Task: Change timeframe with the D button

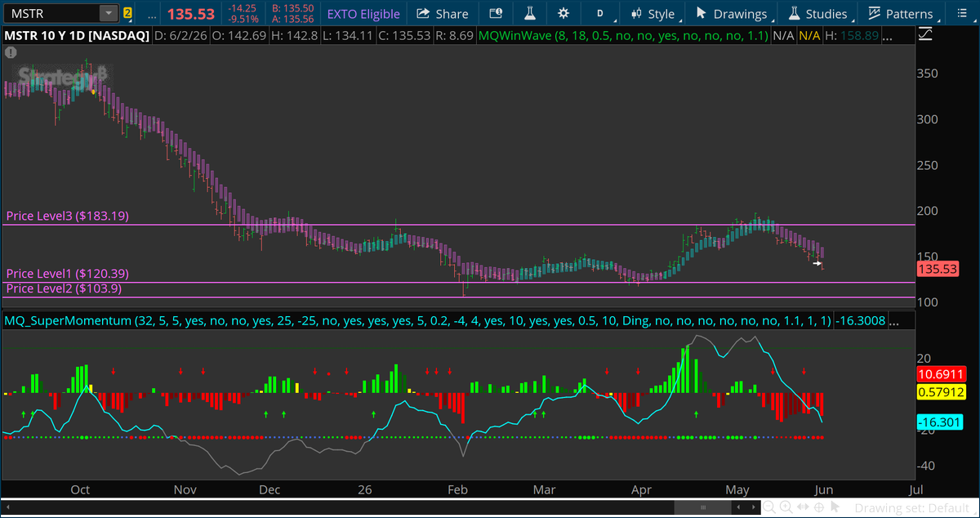Action: (600, 14)
